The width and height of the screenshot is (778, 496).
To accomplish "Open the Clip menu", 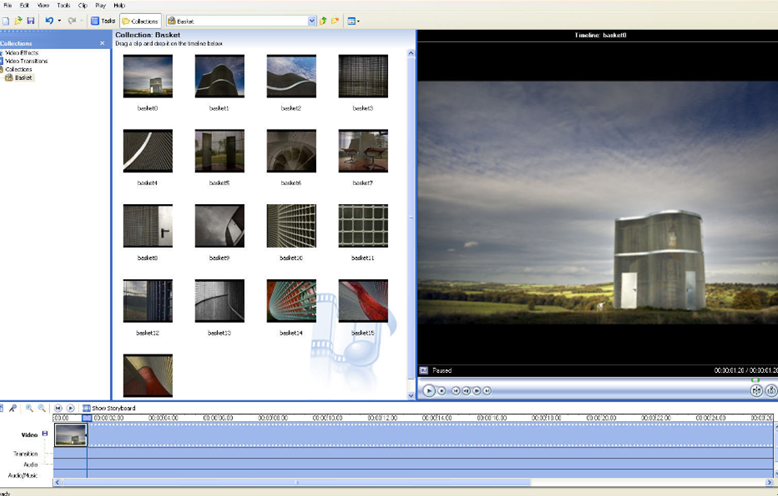I will coord(82,5).
